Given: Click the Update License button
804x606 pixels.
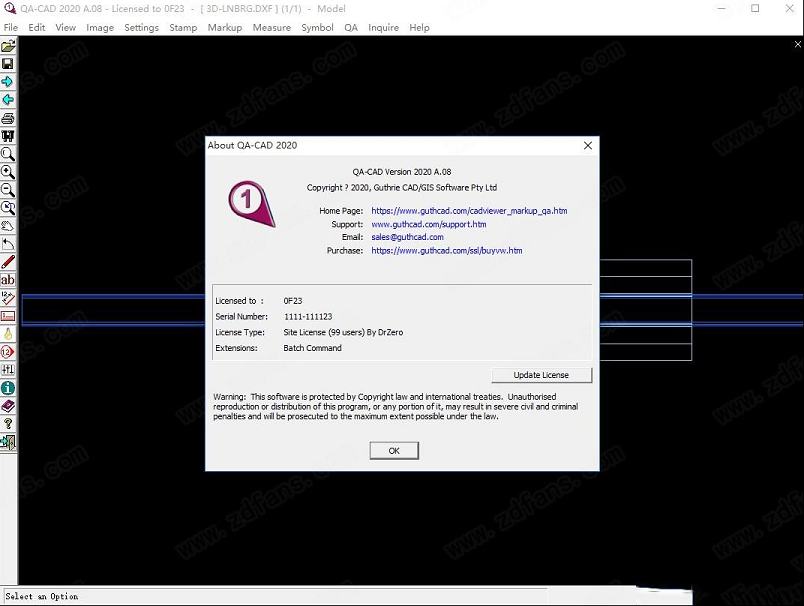Looking at the screenshot, I should tap(541, 375).
